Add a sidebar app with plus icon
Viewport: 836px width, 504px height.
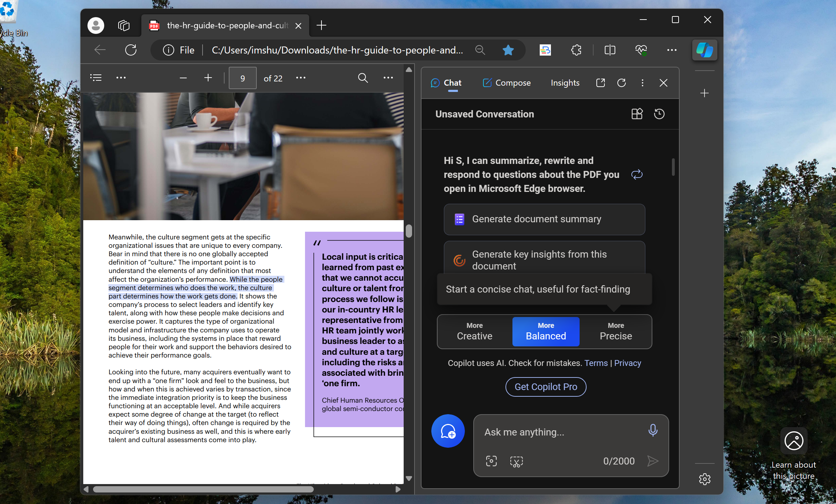click(x=704, y=93)
